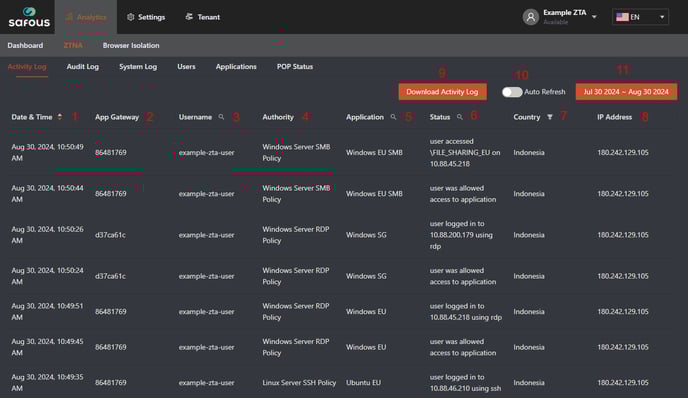Go to the Dashboard section

tap(25, 45)
